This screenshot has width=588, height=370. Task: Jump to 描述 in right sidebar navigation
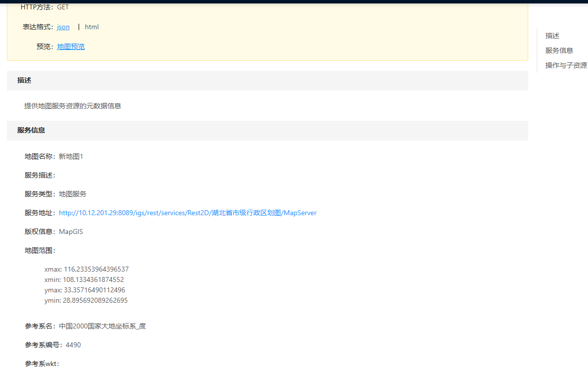point(552,36)
